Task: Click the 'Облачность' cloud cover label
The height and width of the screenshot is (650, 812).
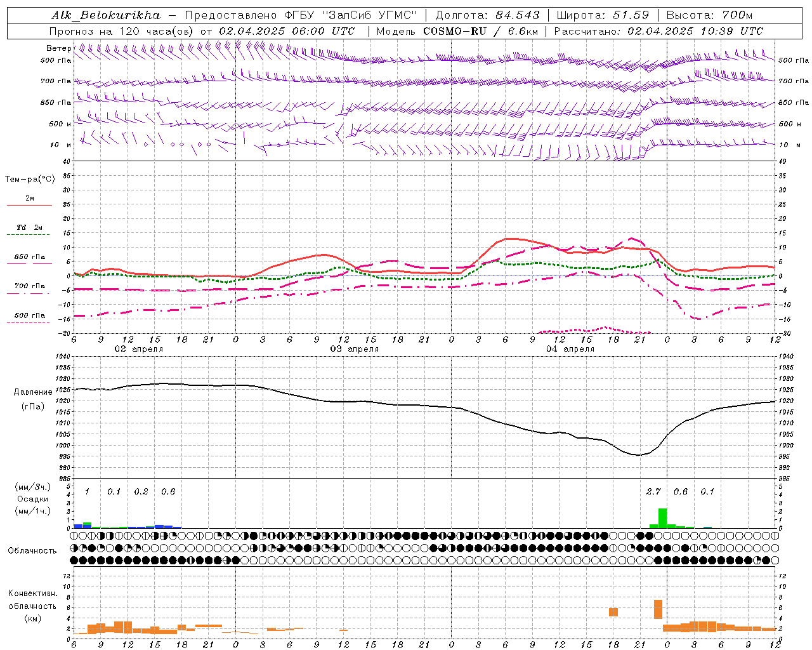Action: point(32,551)
